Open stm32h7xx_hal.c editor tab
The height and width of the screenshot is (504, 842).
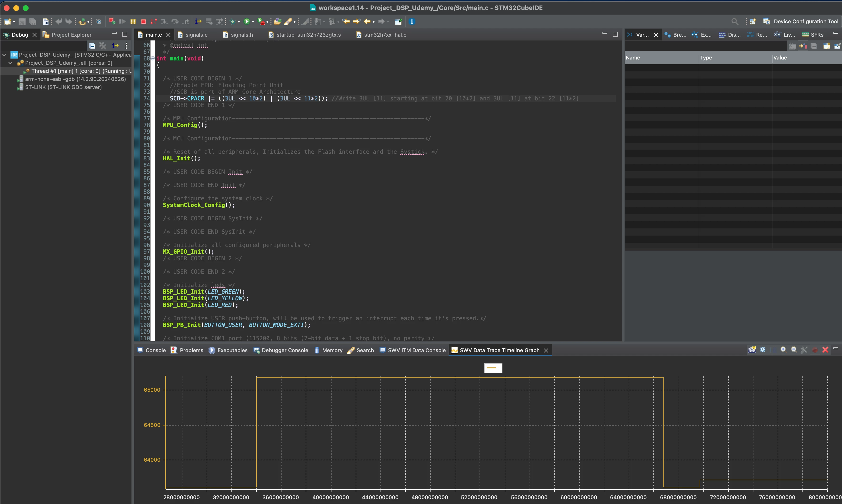point(381,35)
